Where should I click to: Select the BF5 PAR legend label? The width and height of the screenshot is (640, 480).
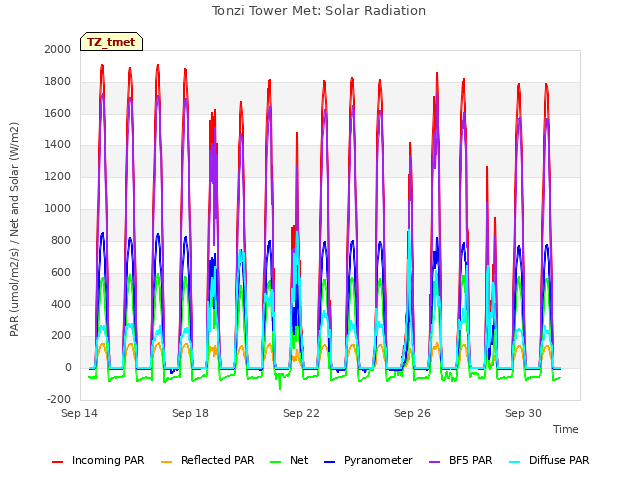click(471, 460)
